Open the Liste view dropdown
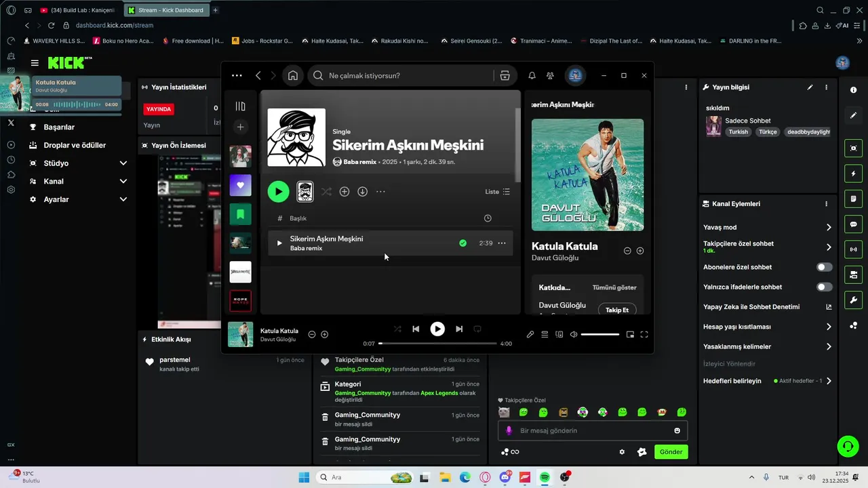 498,192
